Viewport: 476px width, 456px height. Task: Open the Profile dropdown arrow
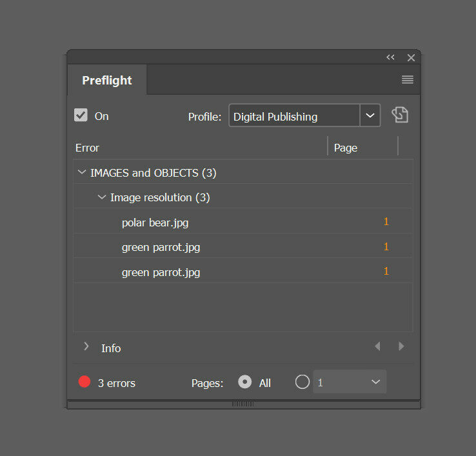tap(370, 115)
